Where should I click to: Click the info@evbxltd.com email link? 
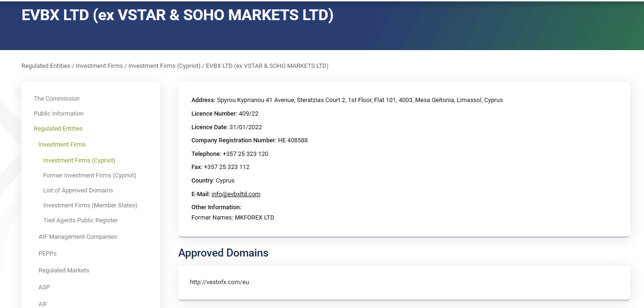pyautogui.click(x=235, y=194)
